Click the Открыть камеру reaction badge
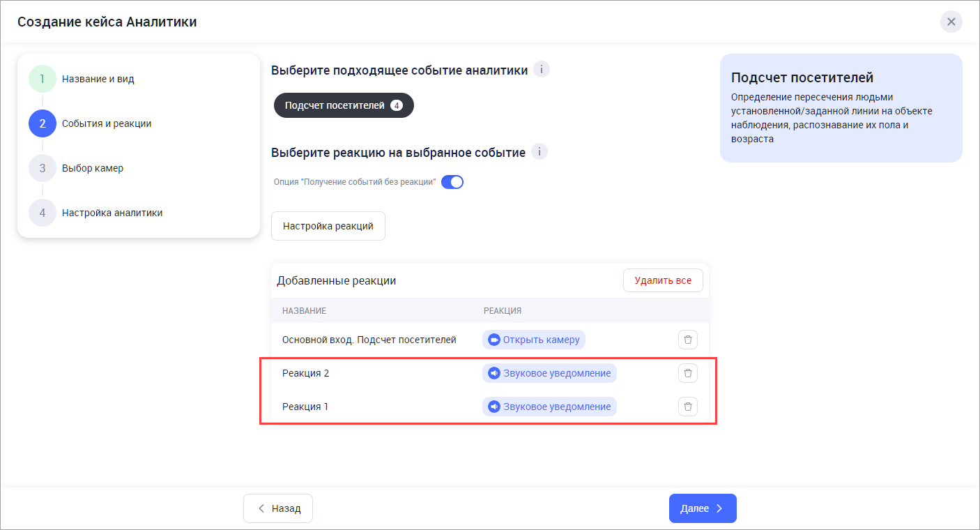980x530 pixels. 534,340
